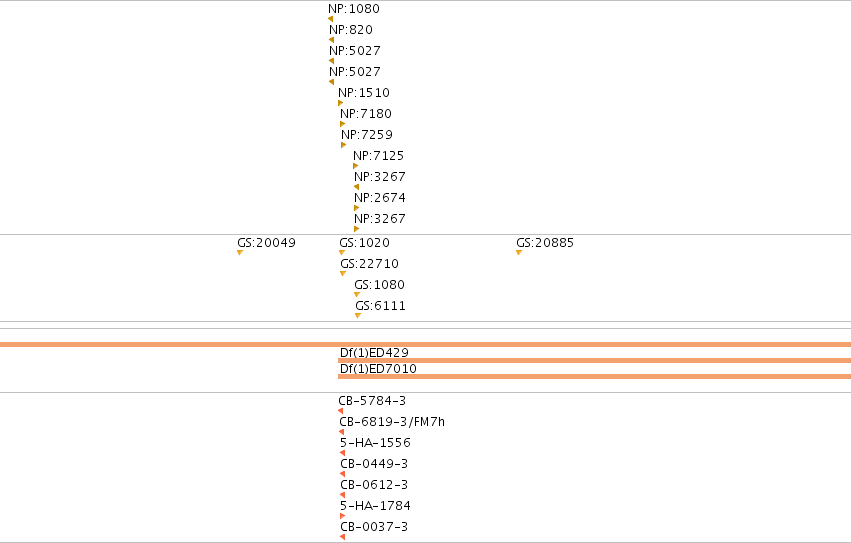Select the arrow marker under NP:820
The width and height of the screenshot is (851, 543).
tap(331, 40)
